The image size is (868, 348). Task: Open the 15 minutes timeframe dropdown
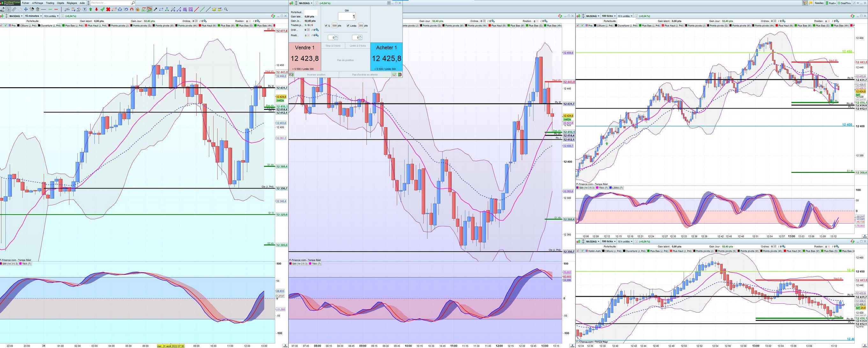click(x=33, y=16)
